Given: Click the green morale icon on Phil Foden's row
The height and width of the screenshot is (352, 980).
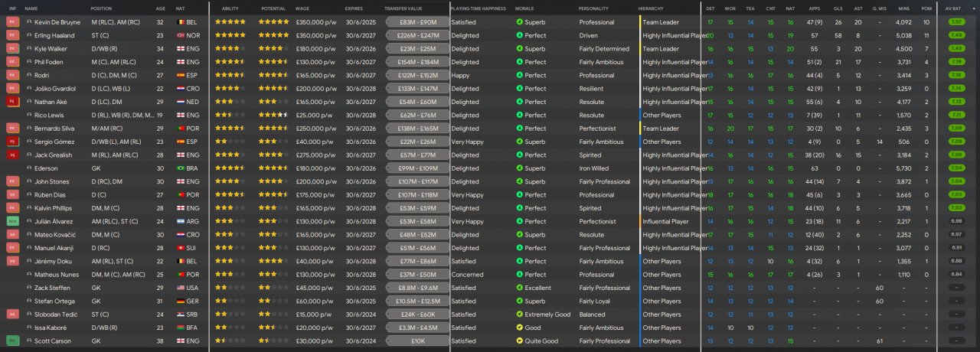Looking at the screenshot, I should coord(519,62).
